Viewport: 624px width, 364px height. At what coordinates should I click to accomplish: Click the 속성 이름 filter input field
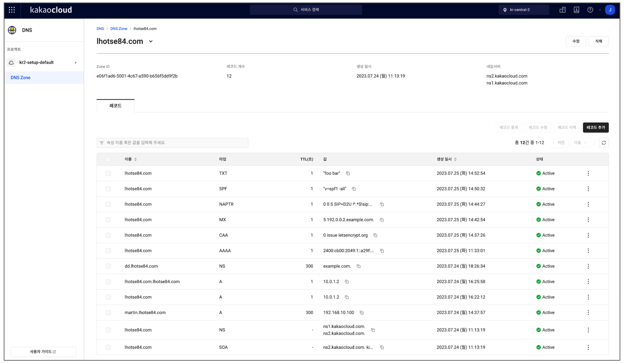tap(172, 143)
